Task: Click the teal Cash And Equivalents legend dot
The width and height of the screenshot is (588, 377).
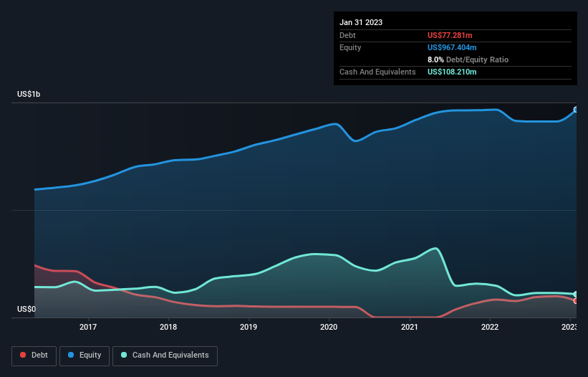Action: pyautogui.click(x=124, y=355)
